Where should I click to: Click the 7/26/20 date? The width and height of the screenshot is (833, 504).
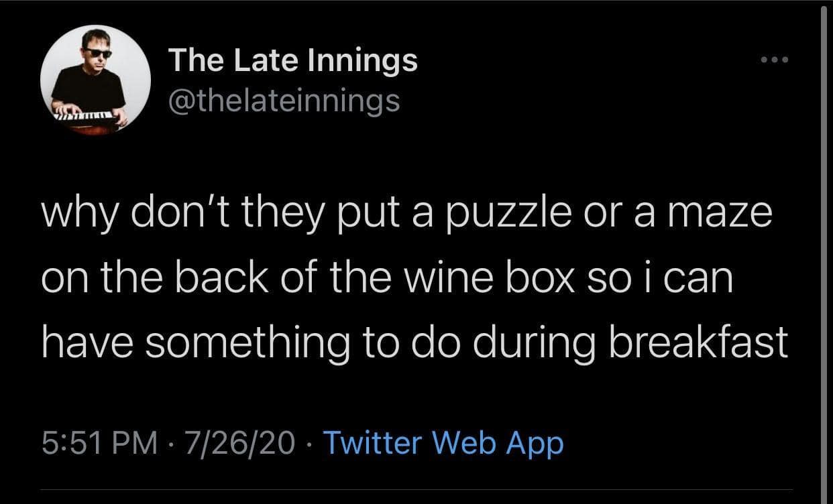[x=242, y=443]
